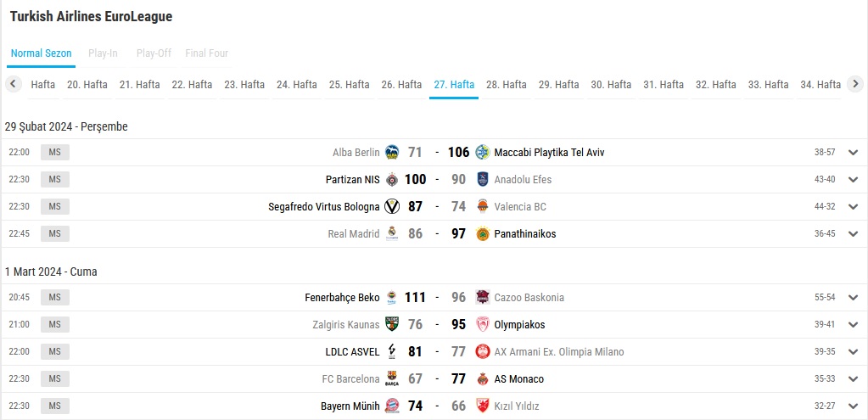The image size is (868, 420).
Task: Click the Maccabi Playtika Tel Aviv logo
Action: tap(484, 152)
